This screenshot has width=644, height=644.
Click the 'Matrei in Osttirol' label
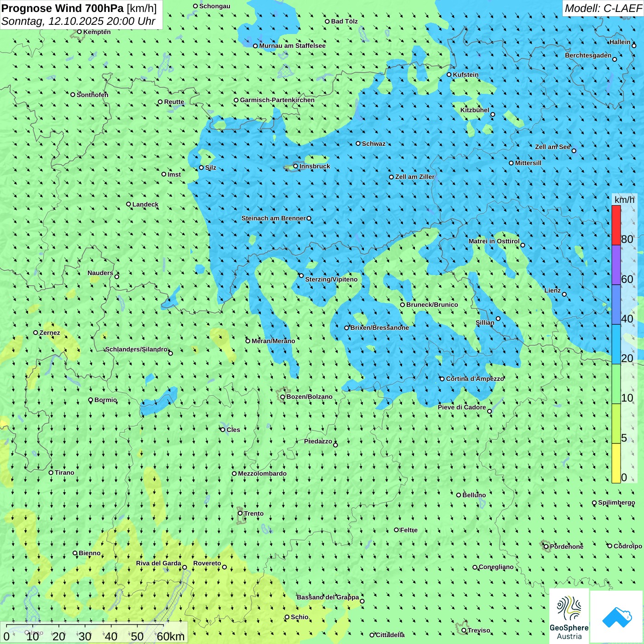coord(494,241)
